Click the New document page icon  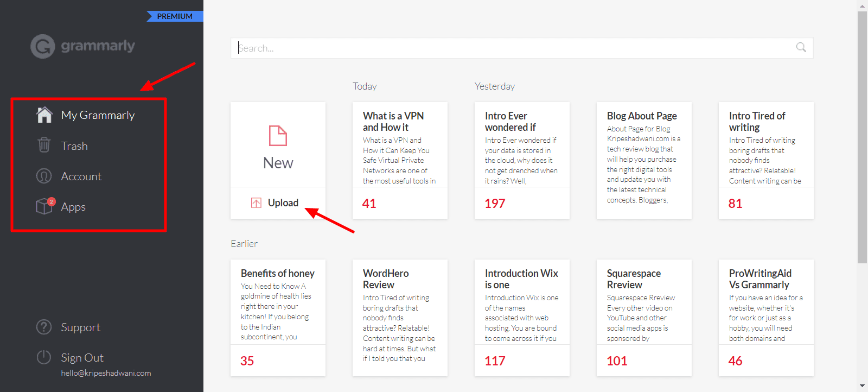coord(278,136)
